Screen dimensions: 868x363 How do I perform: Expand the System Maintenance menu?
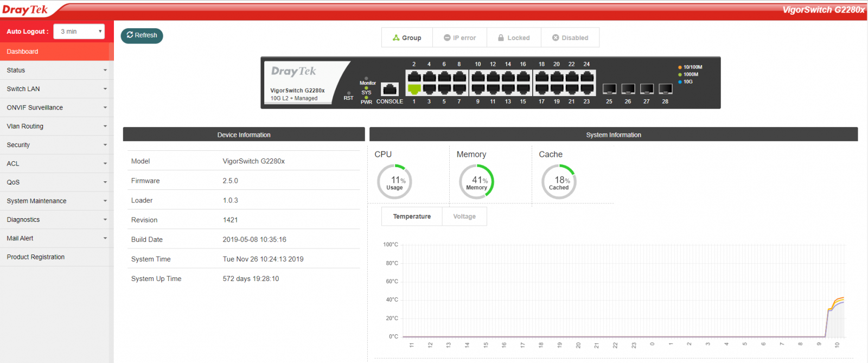coord(57,201)
